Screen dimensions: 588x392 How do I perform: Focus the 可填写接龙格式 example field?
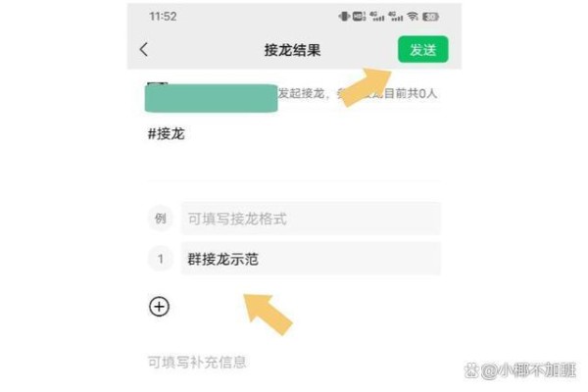[x=311, y=219]
